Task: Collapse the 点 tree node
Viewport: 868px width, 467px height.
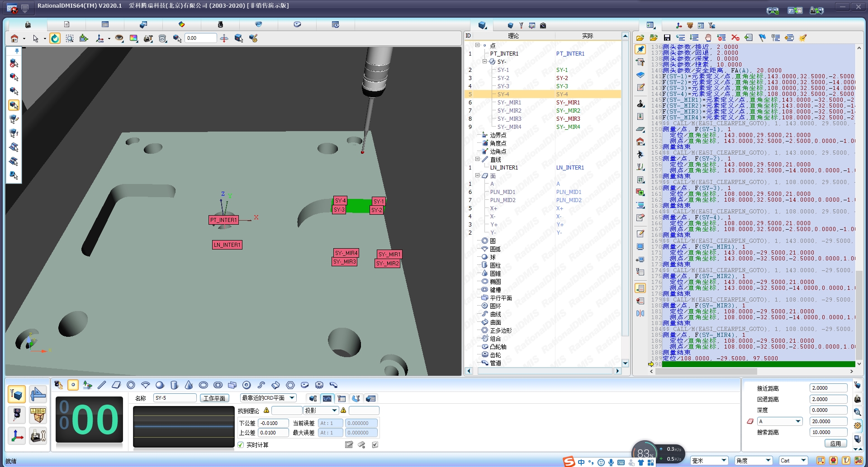Action: pyautogui.click(x=477, y=45)
